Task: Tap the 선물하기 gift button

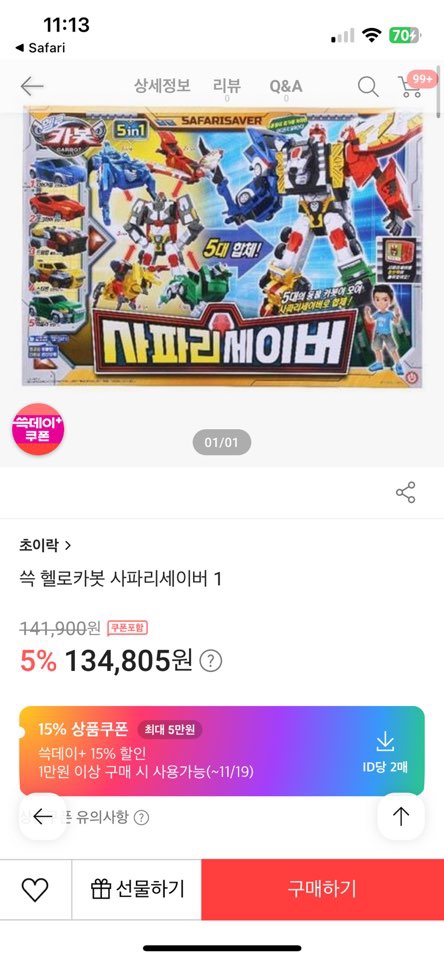Action: pyautogui.click(x=137, y=889)
